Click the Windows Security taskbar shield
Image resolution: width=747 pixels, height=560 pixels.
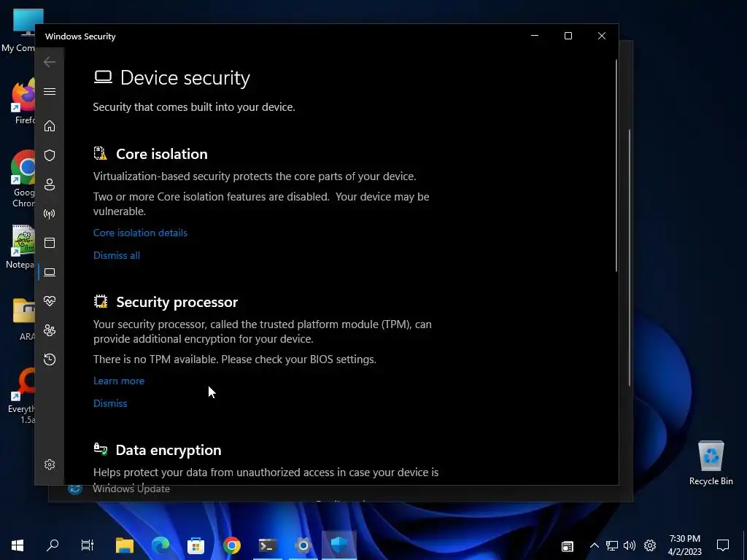point(339,545)
